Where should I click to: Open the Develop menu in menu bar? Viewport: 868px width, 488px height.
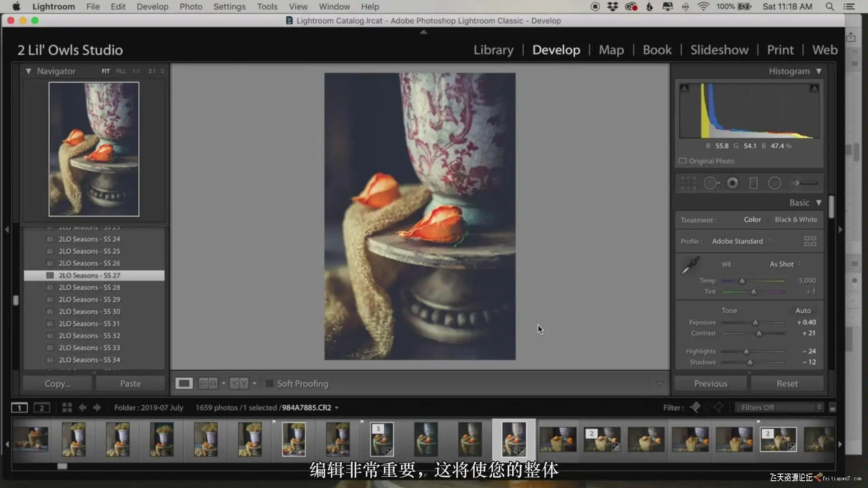pos(152,6)
